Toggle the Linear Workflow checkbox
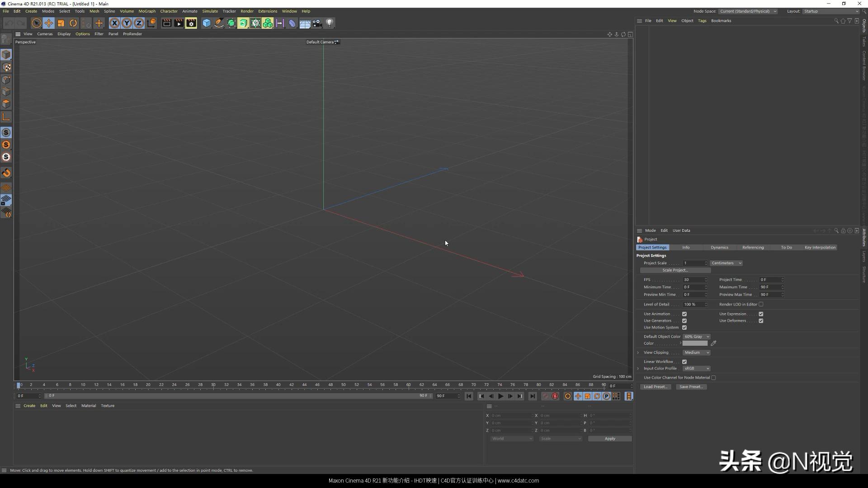Screen dimensions: 868x488 pos(684,362)
